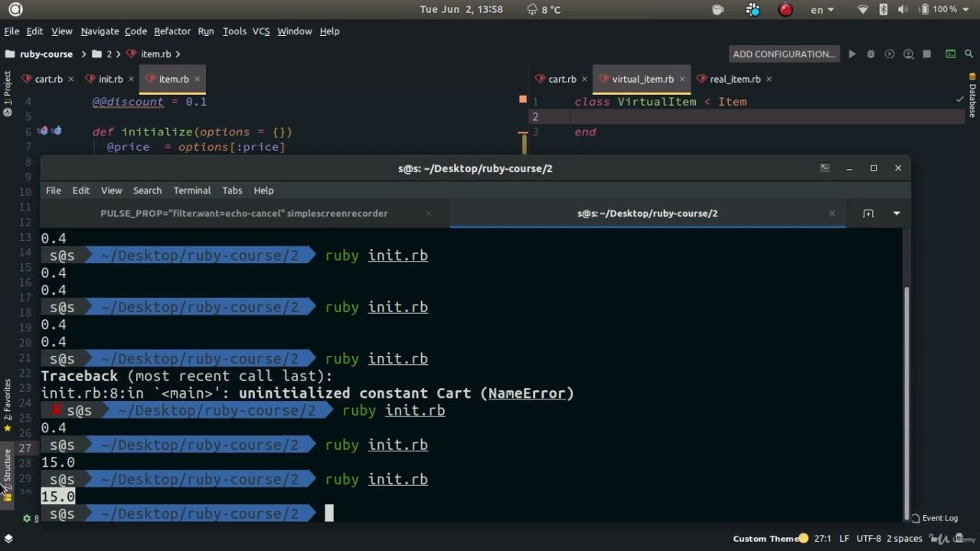This screenshot has height=551, width=980.
Task: Click the coffee cup Caffeine tray icon
Action: point(718,10)
